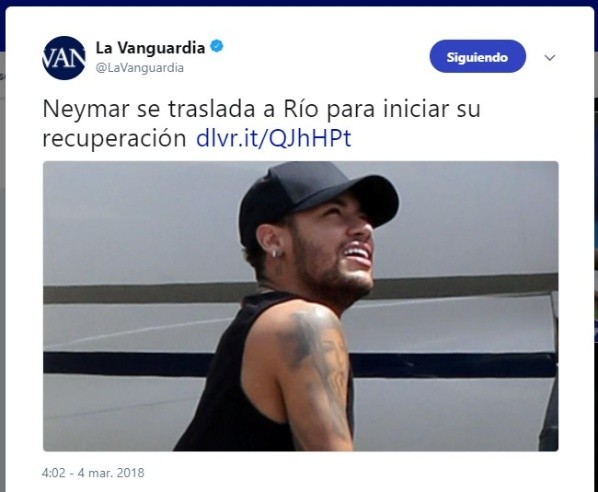Toggle the Siguiendo follow button
The height and width of the screenshot is (492, 598).
pyautogui.click(x=477, y=56)
